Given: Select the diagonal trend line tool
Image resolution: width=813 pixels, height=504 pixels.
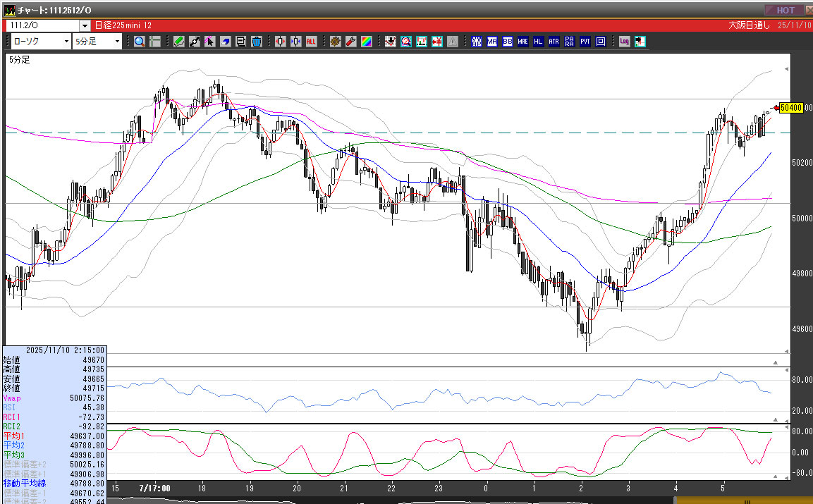Looking at the screenshot, I should click(x=195, y=42).
